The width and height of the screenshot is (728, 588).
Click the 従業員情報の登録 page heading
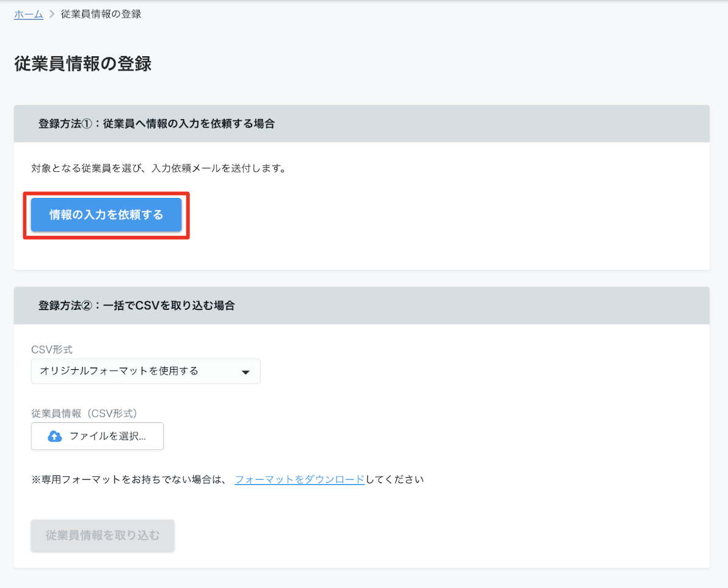point(83,64)
